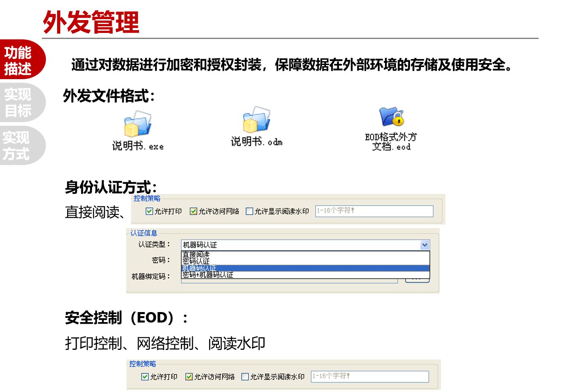Focus the lower watermark text field (1-16个字符)
Image resolution: width=576 pixels, height=392 pixels.
pyautogui.click(x=369, y=376)
